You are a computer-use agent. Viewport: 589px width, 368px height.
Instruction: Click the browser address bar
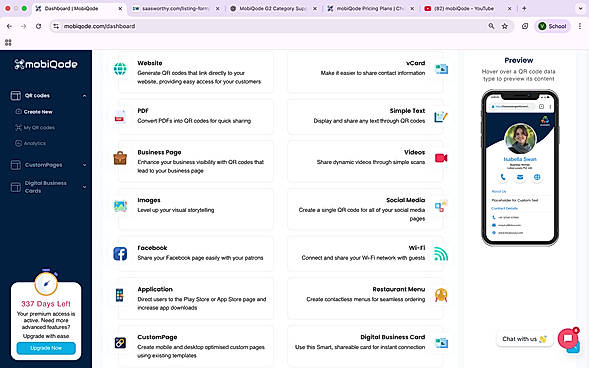(x=270, y=26)
